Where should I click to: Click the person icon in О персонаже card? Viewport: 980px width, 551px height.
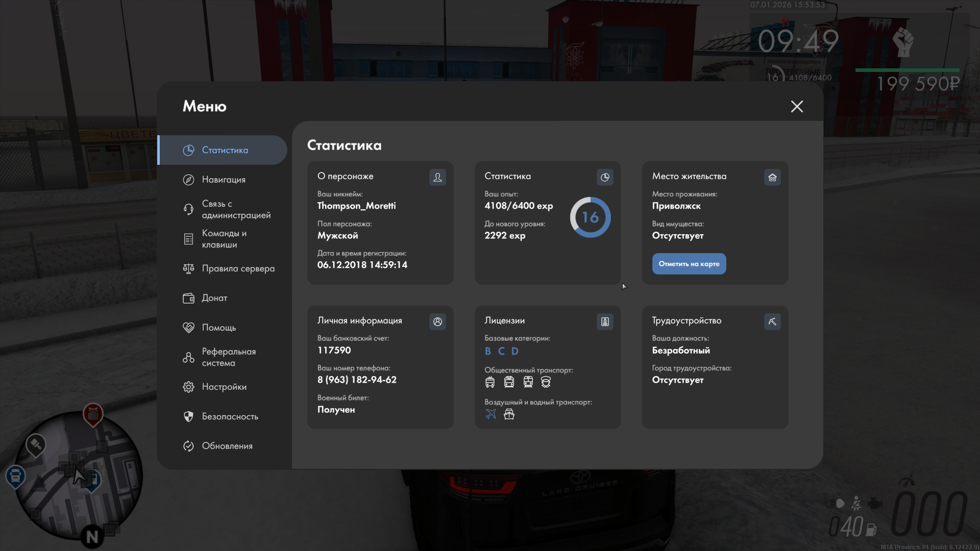pyautogui.click(x=437, y=177)
